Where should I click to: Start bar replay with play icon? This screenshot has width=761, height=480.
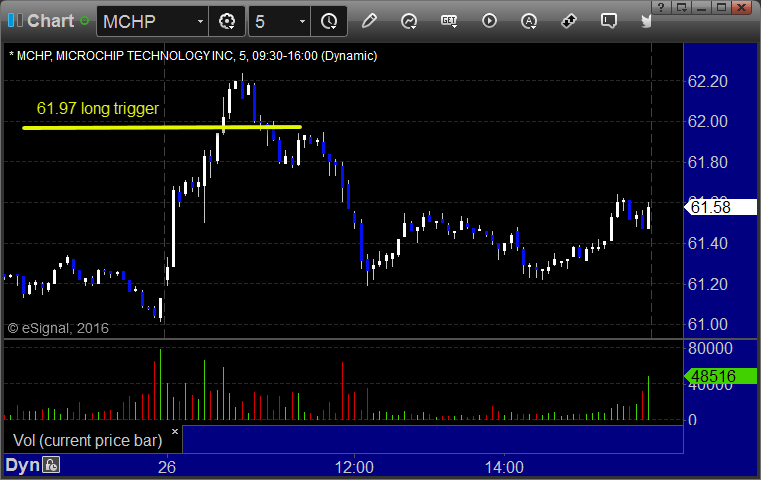(489, 21)
